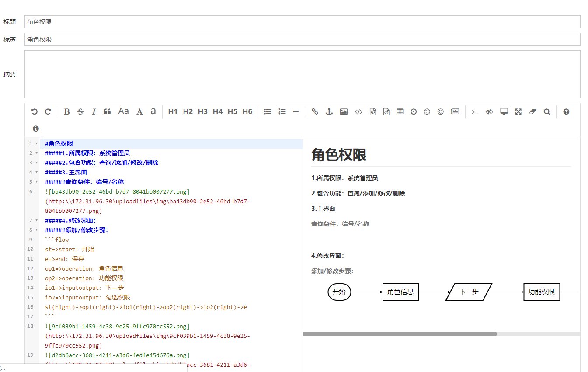Insert a preformatted text block
Viewport: 588px width, 372px height.
coord(372,112)
